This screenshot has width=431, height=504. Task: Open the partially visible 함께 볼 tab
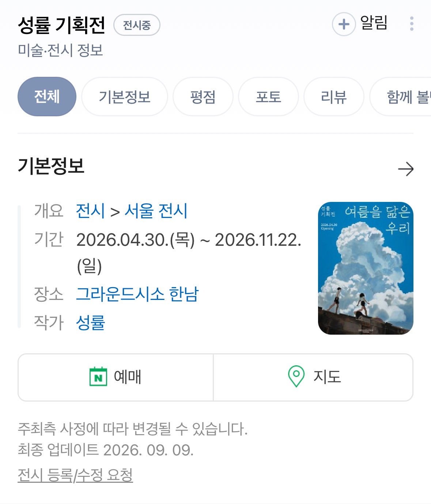tap(401, 97)
